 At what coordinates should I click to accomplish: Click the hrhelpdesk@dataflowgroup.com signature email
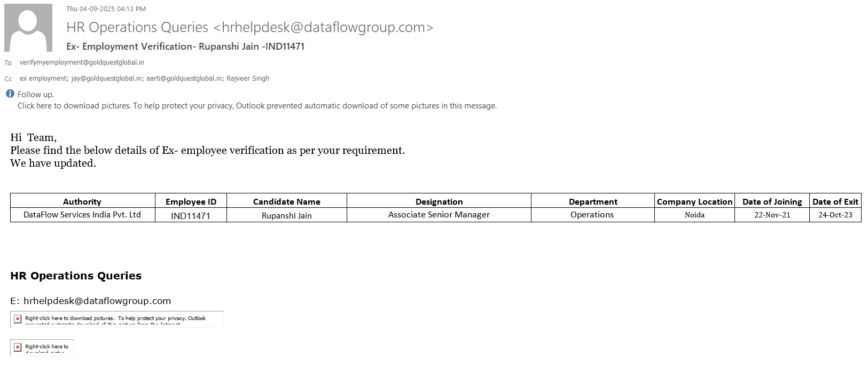pos(97,301)
